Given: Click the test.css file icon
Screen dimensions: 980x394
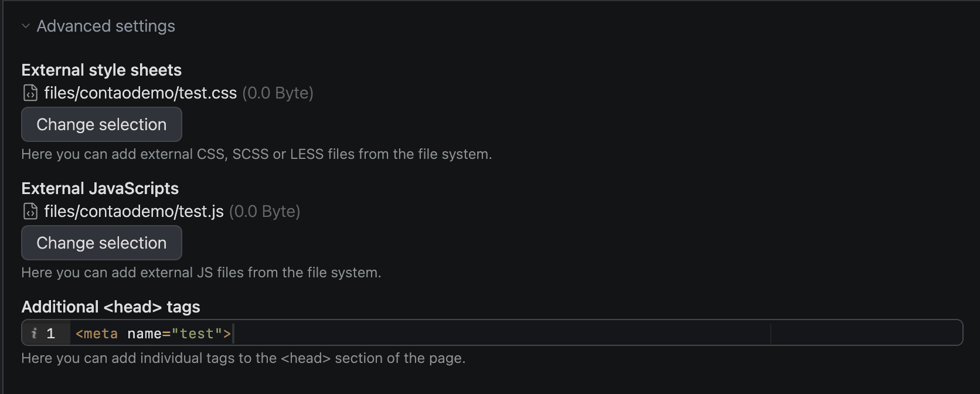Looking at the screenshot, I should pyautogui.click(x=30, y=93).
